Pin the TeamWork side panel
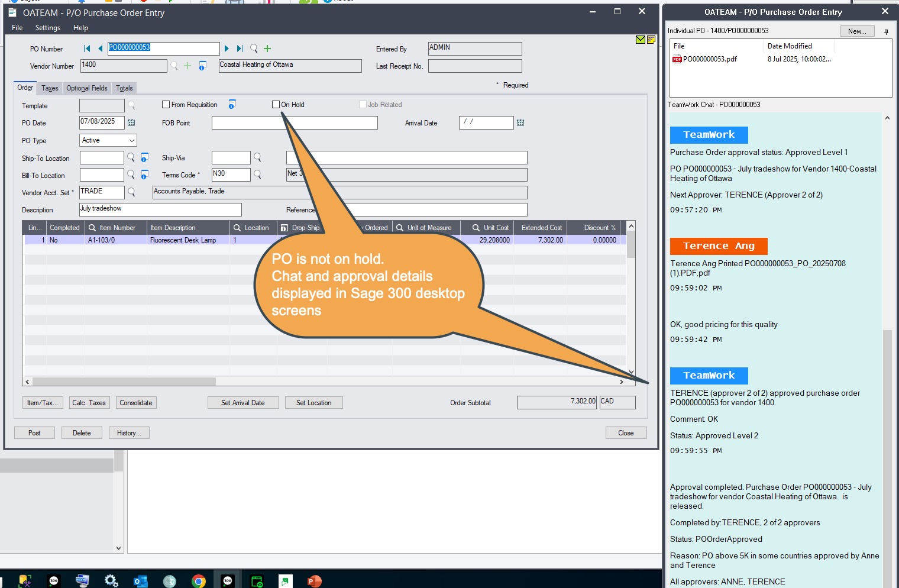Screen dimensions: 899x588 (x=886, y=31)
